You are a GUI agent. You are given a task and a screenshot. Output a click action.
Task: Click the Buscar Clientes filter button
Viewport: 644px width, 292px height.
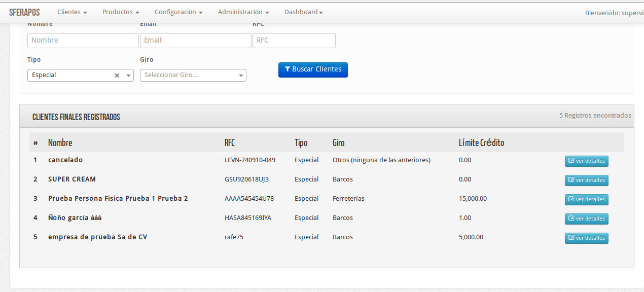[x=313, y=69]
